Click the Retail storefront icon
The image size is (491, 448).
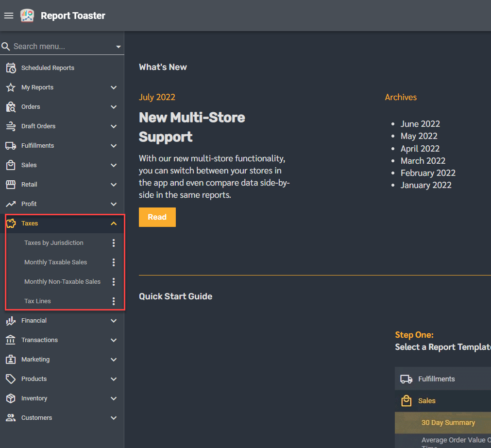pyautogui.click(x=11, y=185)
